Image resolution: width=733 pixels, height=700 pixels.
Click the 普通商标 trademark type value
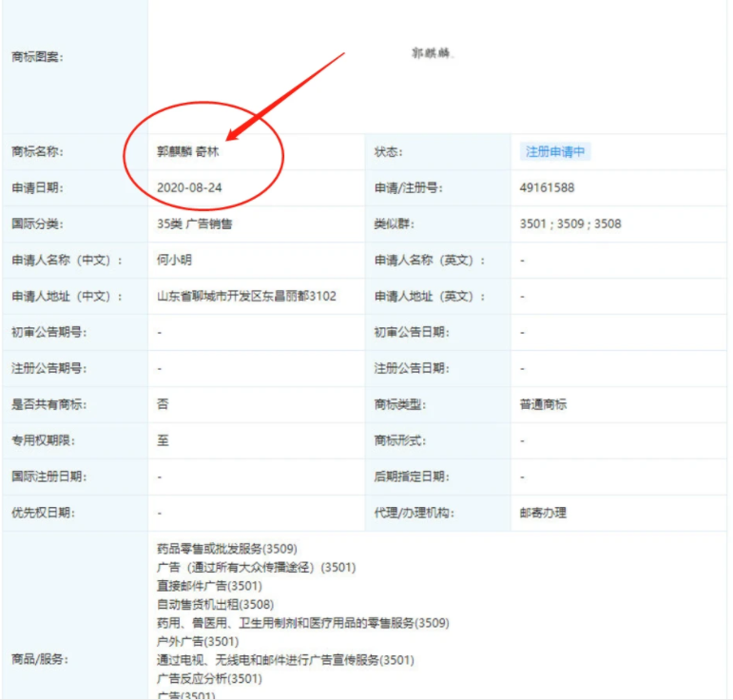point(543,404)
